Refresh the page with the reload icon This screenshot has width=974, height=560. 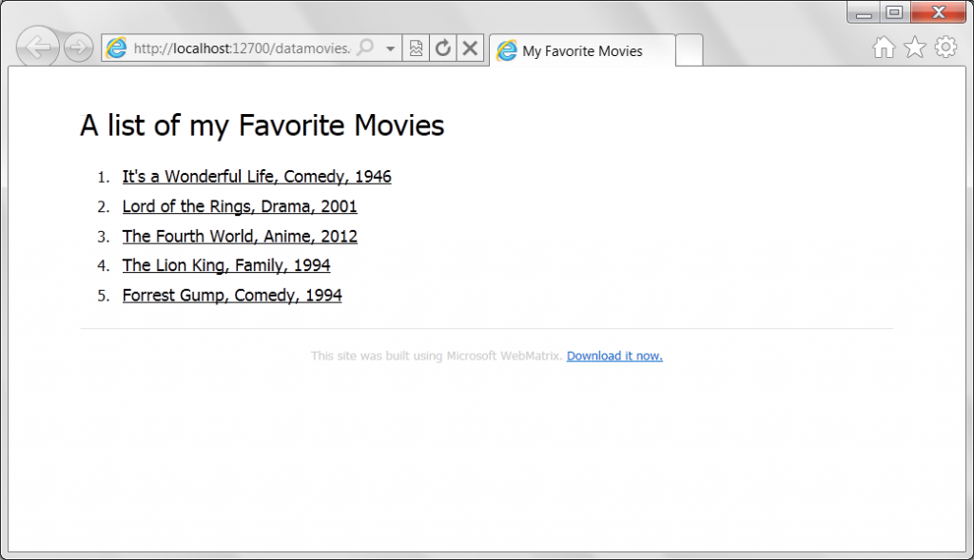(x=442, y=48)
